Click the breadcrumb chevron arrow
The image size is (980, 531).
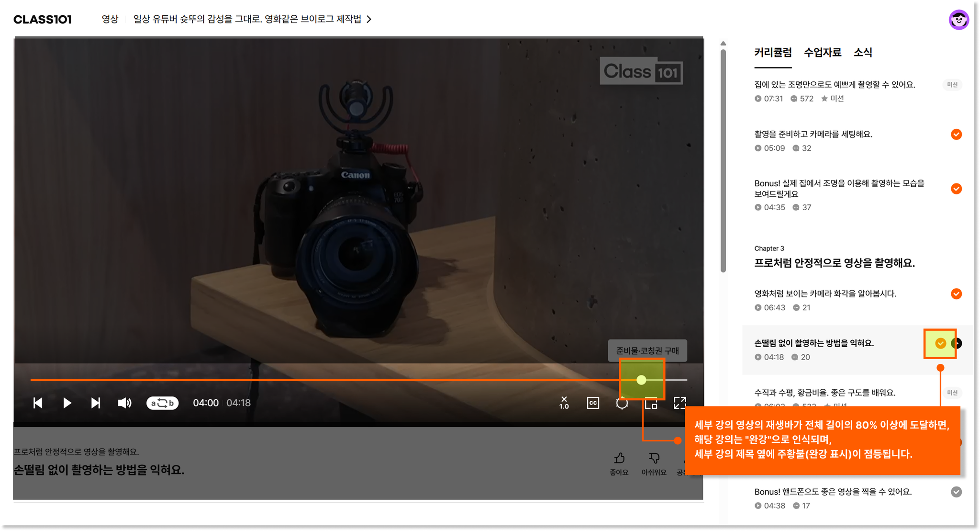(369, 19)
